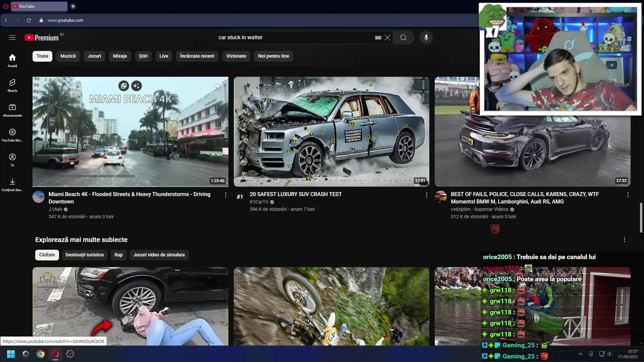Select the Știri filter chip
This screenshot has width=644, height=362.
click(x=143, y=56)
